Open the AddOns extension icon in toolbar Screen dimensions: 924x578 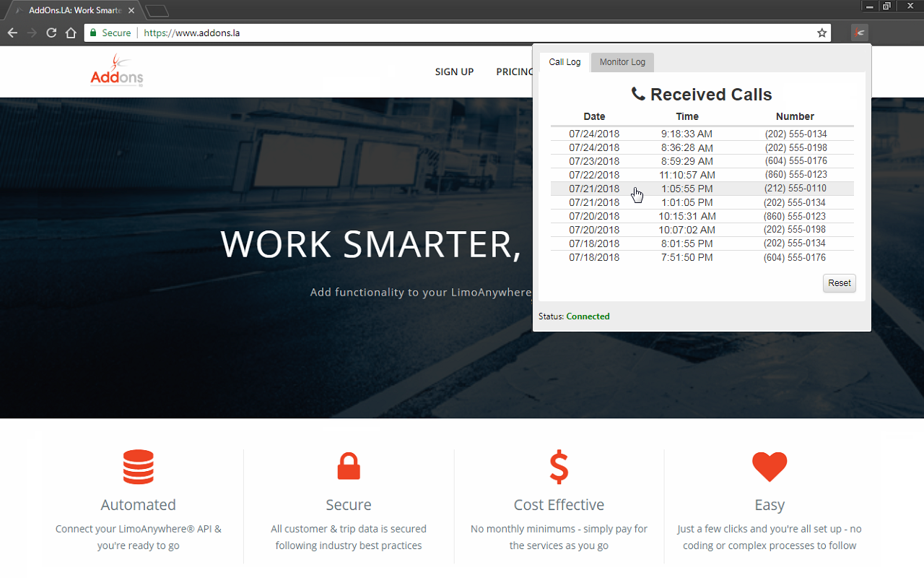coord(859,33)
